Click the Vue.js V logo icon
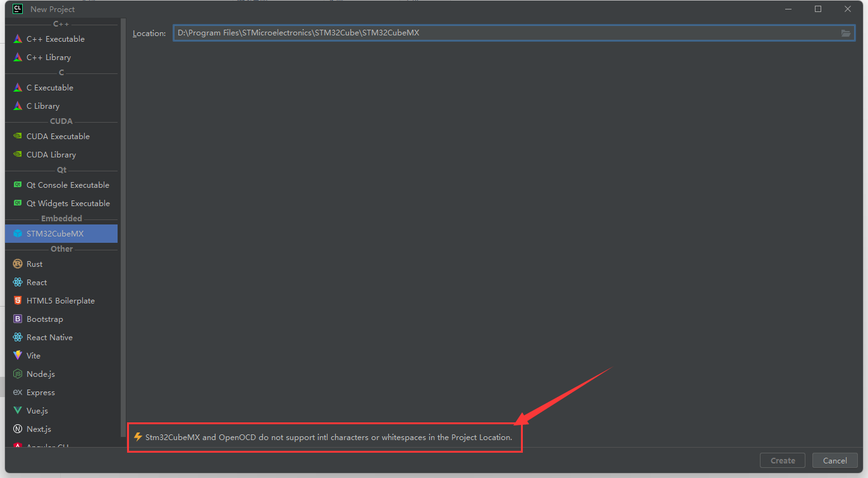Viewport: 868px width, 478px height. (18, 411)
